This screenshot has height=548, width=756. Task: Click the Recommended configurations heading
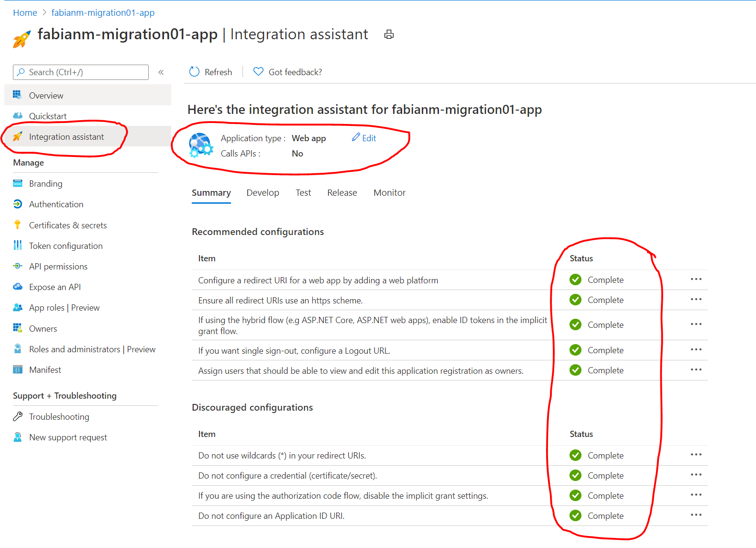[x=258, y=232]
